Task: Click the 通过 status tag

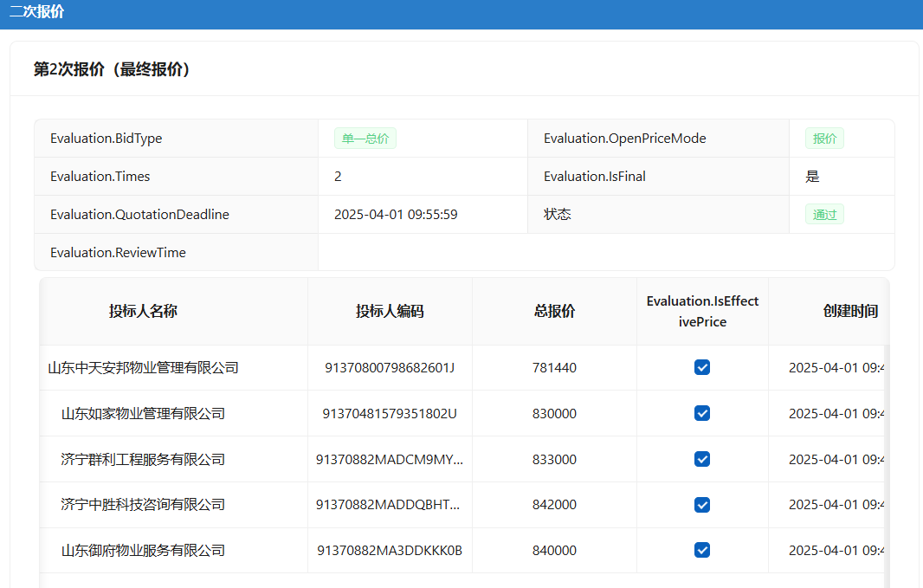Action: point(824,214)
